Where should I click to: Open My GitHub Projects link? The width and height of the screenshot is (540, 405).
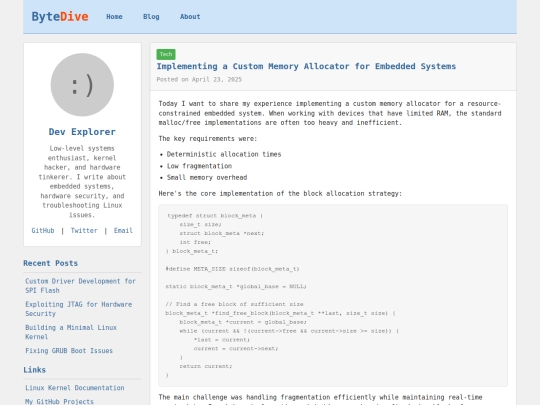59,402
